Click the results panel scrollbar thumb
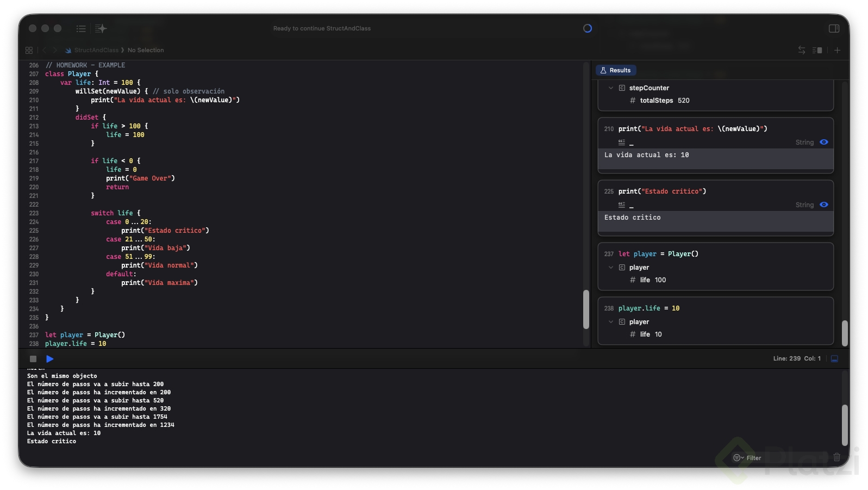 pyautogui.click(x=845, y=333)
